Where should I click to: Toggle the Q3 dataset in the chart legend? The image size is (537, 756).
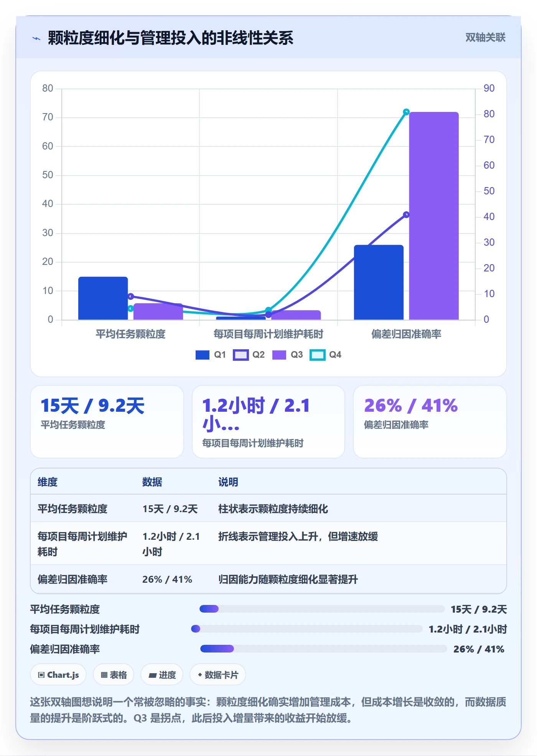(x=287, y=355)
